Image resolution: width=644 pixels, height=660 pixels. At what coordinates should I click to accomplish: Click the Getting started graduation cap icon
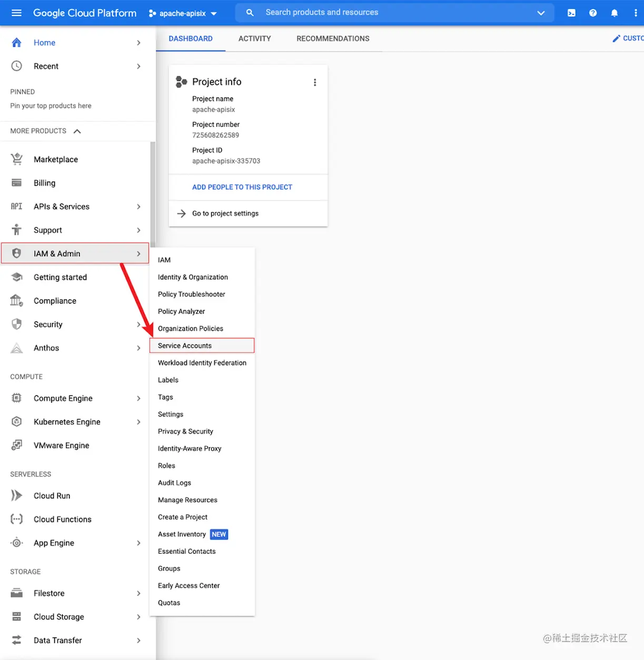[17, 277]
